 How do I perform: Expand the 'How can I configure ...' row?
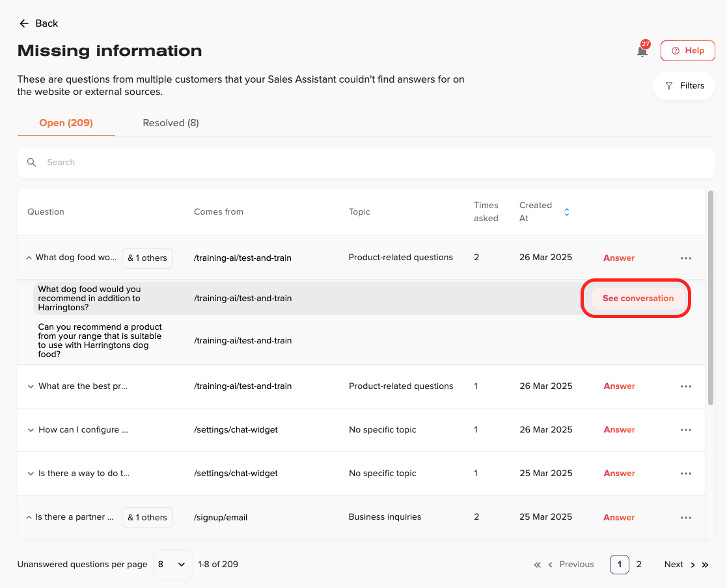click(31, 430)
